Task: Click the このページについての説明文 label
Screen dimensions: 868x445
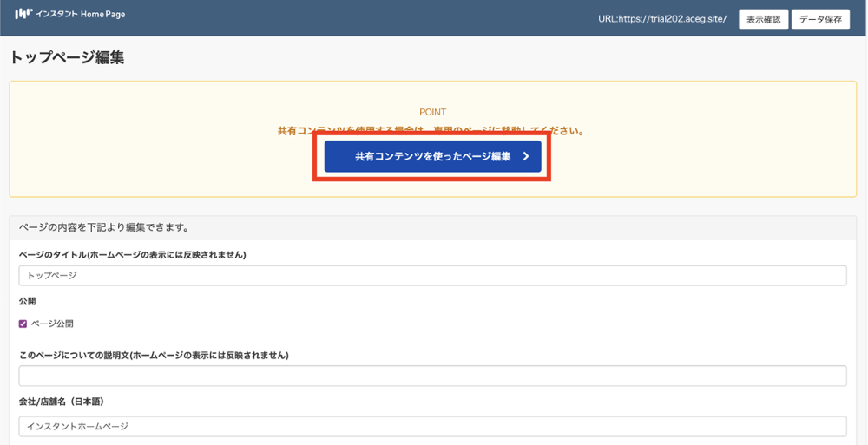Action: click(x=153, y=356)
